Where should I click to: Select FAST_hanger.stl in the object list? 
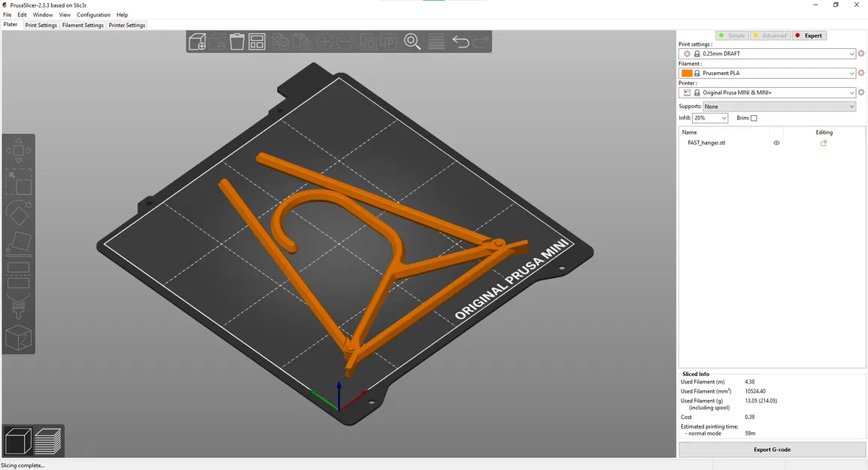click(x=706, y=143)
